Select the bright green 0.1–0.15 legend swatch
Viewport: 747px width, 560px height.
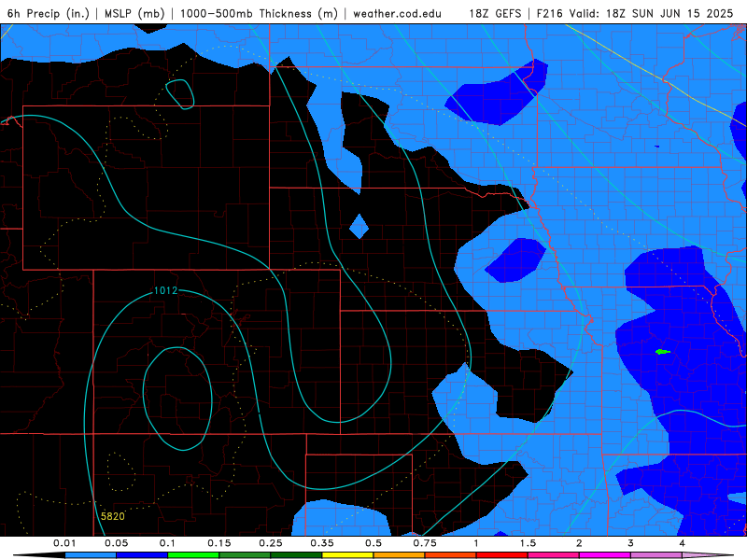coord(193,555)
